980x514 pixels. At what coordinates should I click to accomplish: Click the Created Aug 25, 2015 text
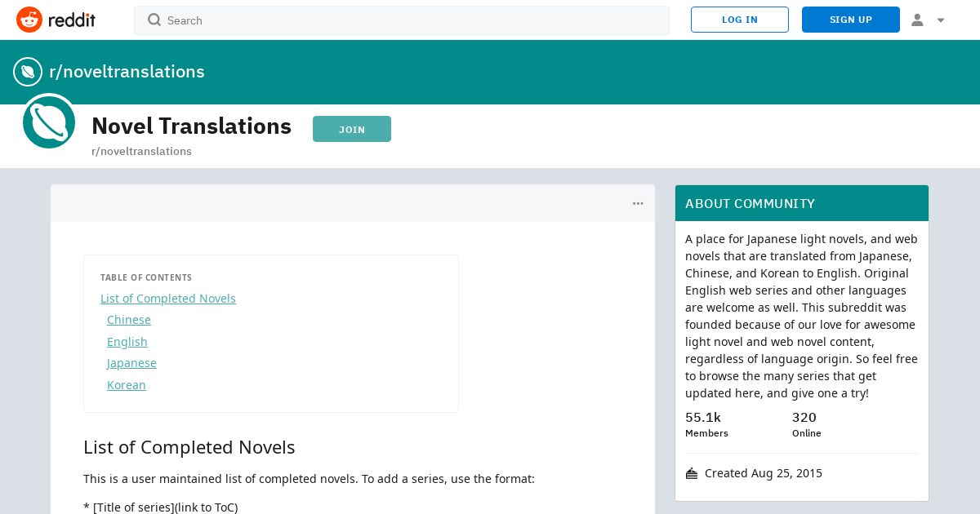[764, 473]
